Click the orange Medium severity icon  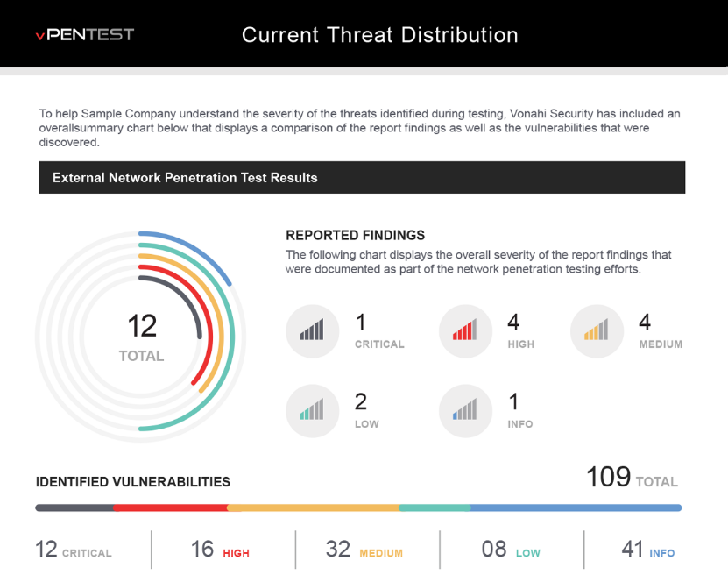(x=597, y=331)
